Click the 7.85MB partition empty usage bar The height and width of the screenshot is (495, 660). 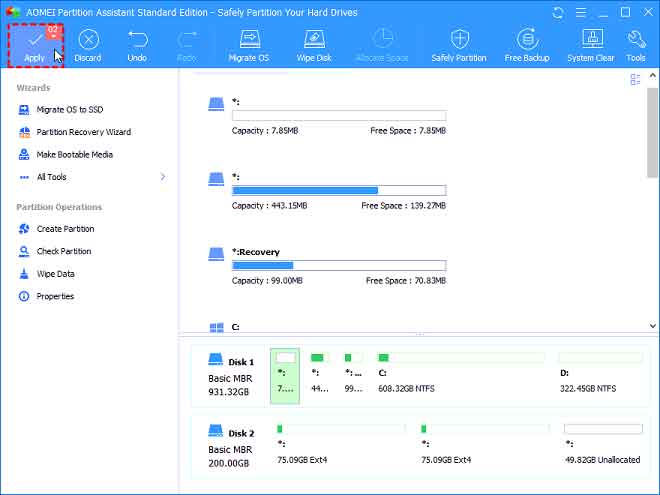[339, 115]
